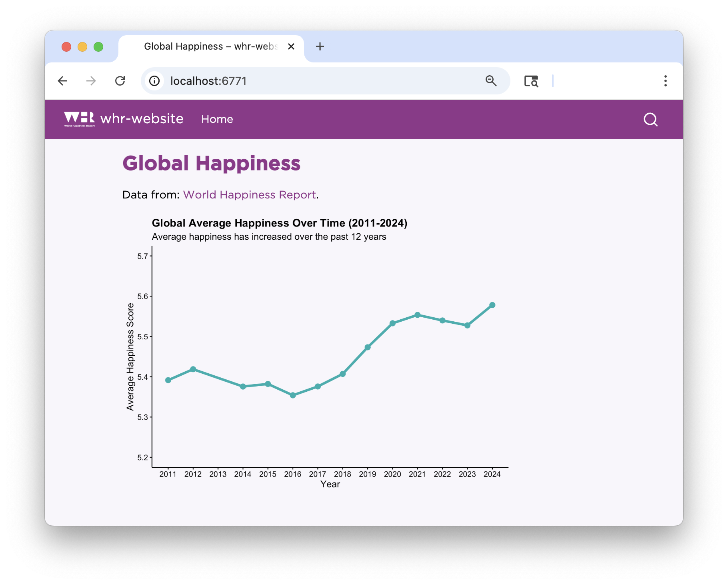Open the site information icon

tap(154, 81)
